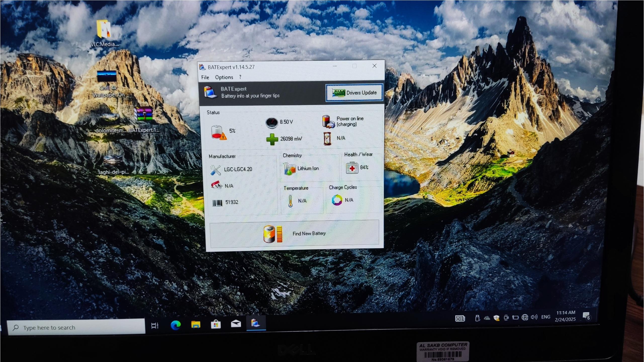
Task: Click the barcode serial number icon
Action: click(217, 203)
